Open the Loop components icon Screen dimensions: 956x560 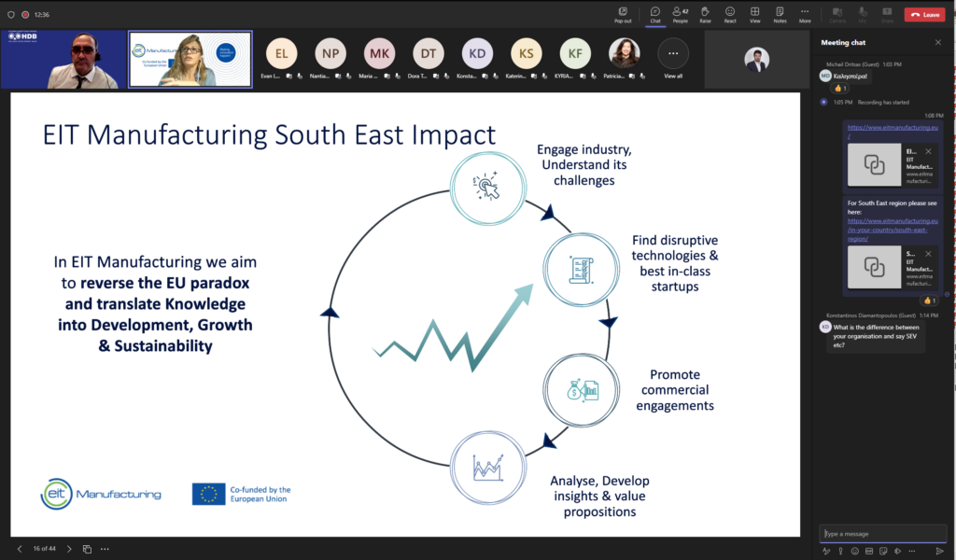897,551
